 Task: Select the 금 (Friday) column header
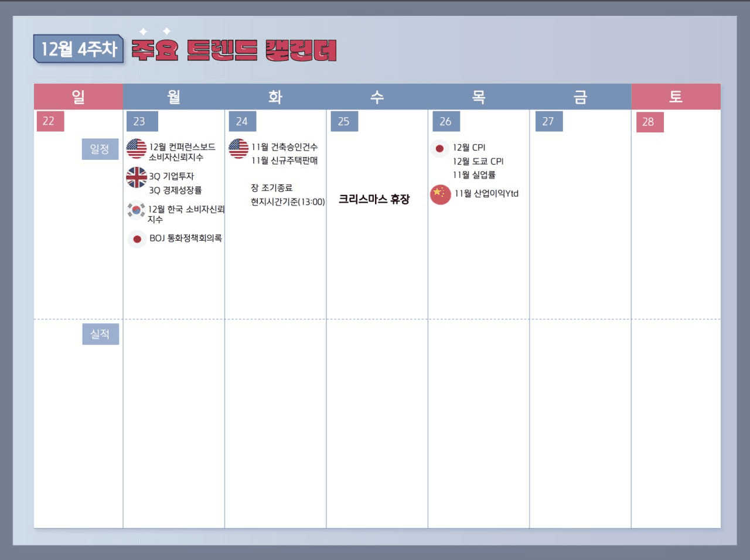click(580, 97)
